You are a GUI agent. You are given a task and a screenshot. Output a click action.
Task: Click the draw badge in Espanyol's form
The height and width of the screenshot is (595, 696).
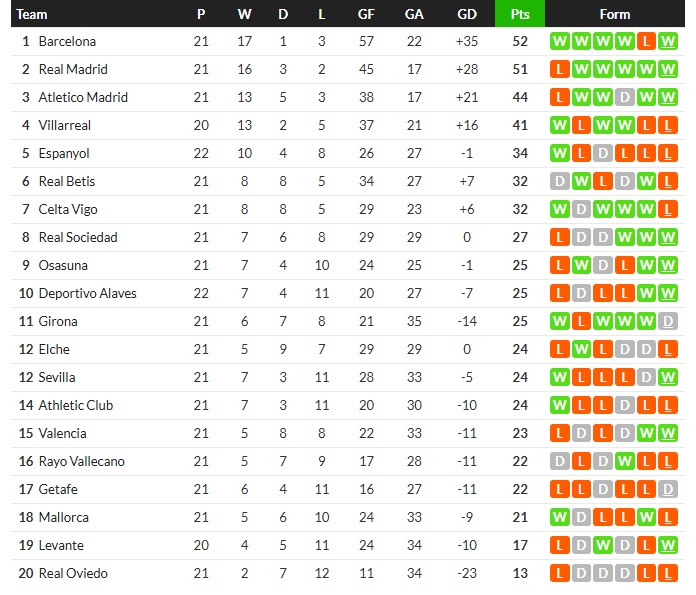603,154
